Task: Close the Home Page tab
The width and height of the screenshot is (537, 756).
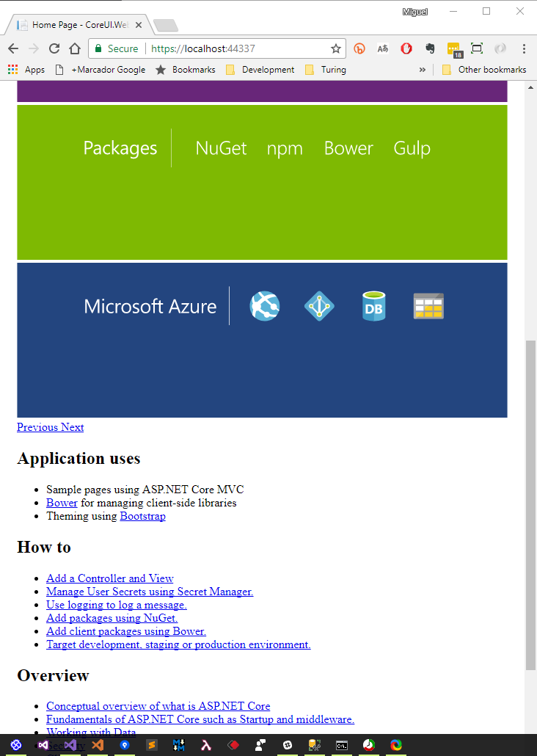Action: point(139,25)
